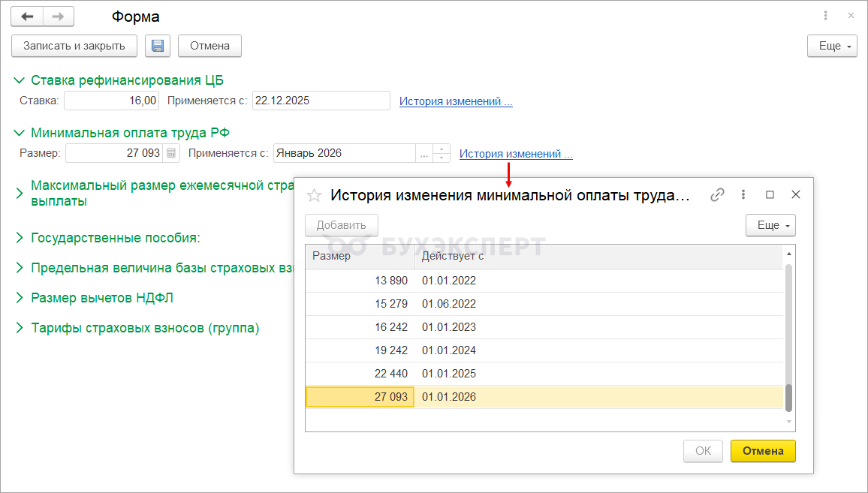Open История изменений link for minimum wage
868x493 pixels.
tap(516, 154)
